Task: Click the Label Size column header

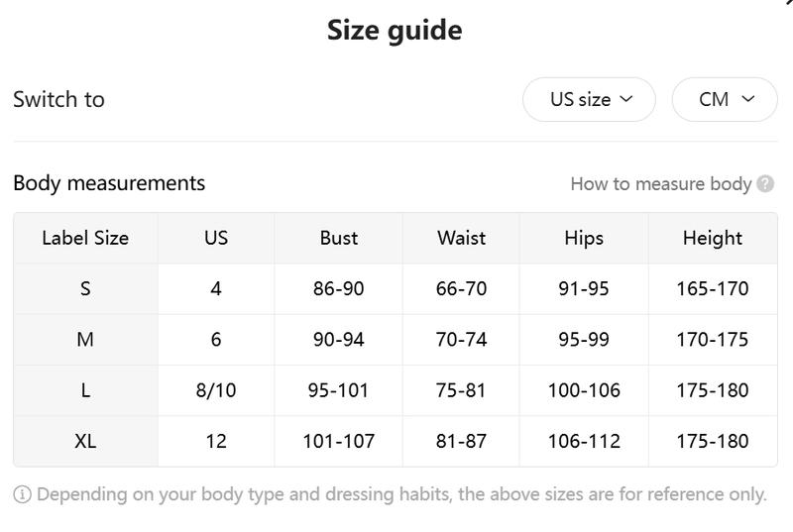Action: coord(85,238)
